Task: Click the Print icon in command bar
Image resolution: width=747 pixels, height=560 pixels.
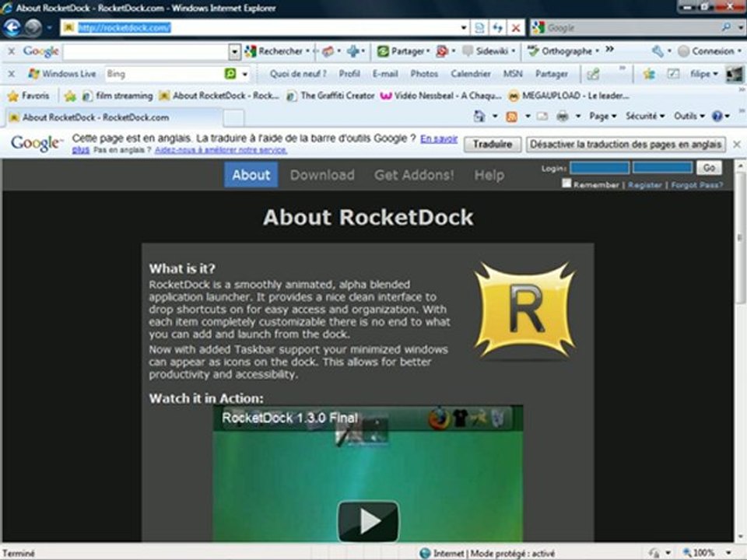Action: click(563, 117)
